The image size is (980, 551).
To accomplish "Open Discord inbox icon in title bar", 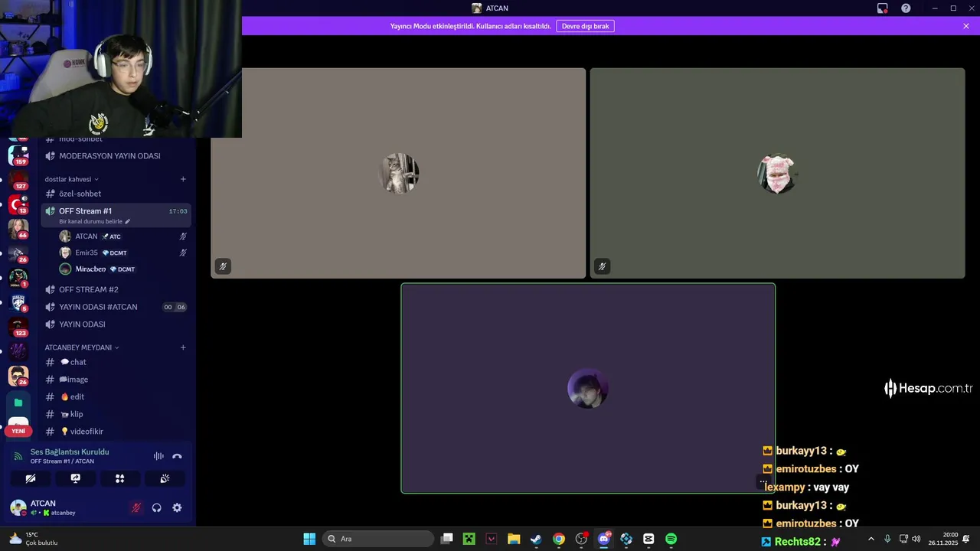I will tap(883, 8).
